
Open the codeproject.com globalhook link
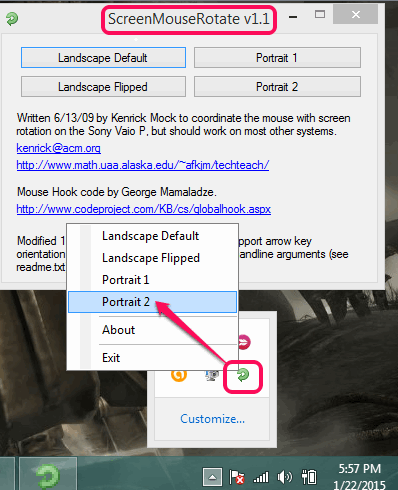tap(144, 209)
